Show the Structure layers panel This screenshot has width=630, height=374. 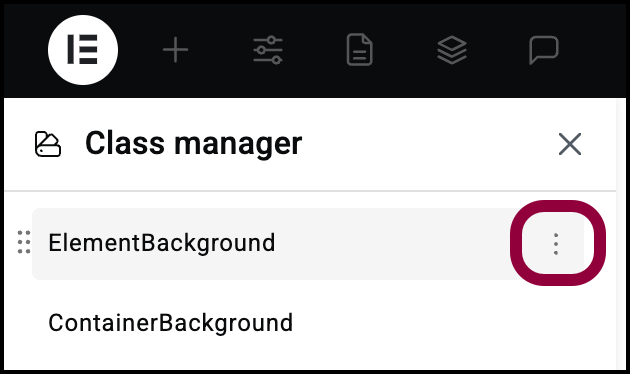(452, 50)
